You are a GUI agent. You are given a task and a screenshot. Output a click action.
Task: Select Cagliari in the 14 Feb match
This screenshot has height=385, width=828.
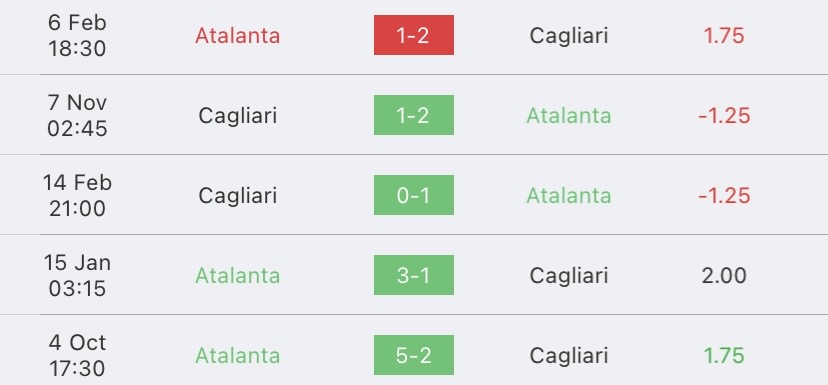pyautogui.click(x=238, y=195)
